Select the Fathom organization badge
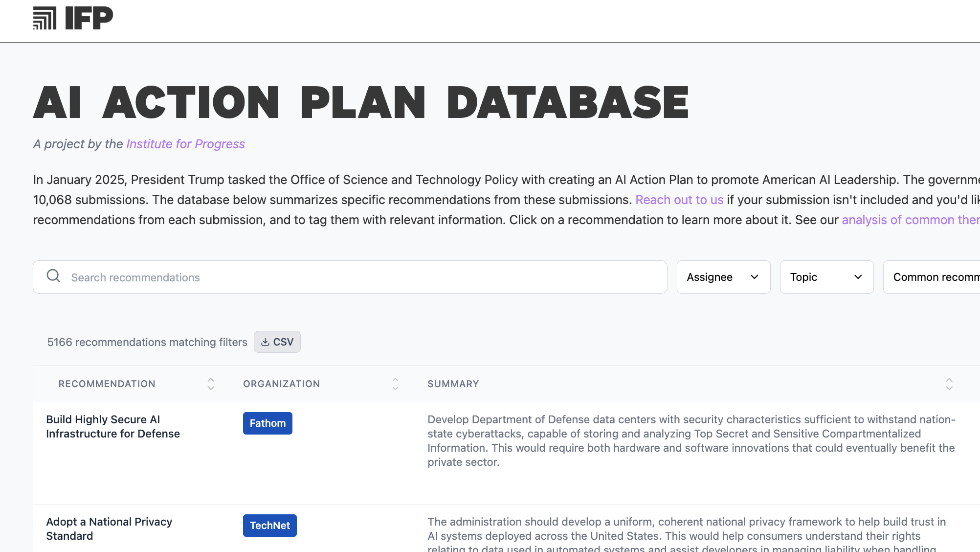Image resolution: width=980 pixels, height=552 pixels. click(x=267, y=423)
